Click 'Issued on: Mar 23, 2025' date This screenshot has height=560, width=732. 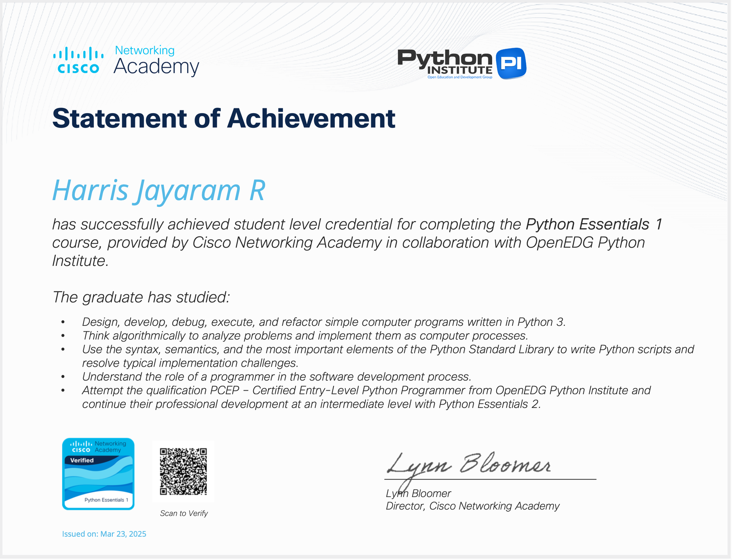tap(104, 534)
